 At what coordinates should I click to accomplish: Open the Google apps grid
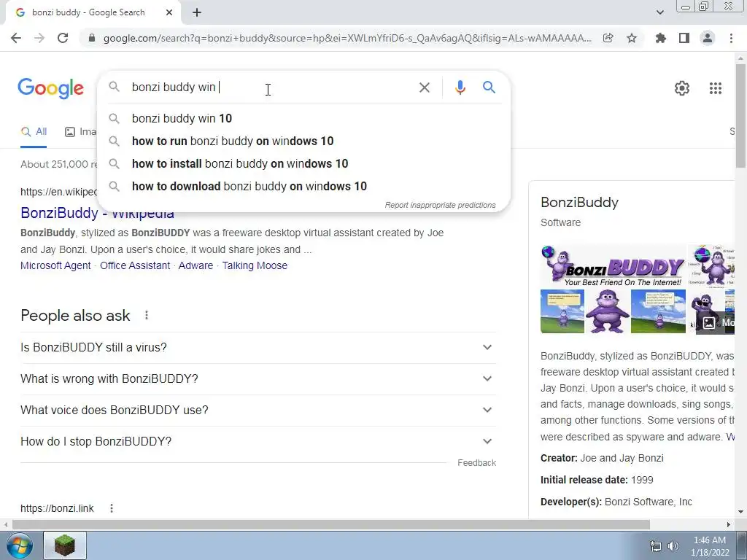715,88
